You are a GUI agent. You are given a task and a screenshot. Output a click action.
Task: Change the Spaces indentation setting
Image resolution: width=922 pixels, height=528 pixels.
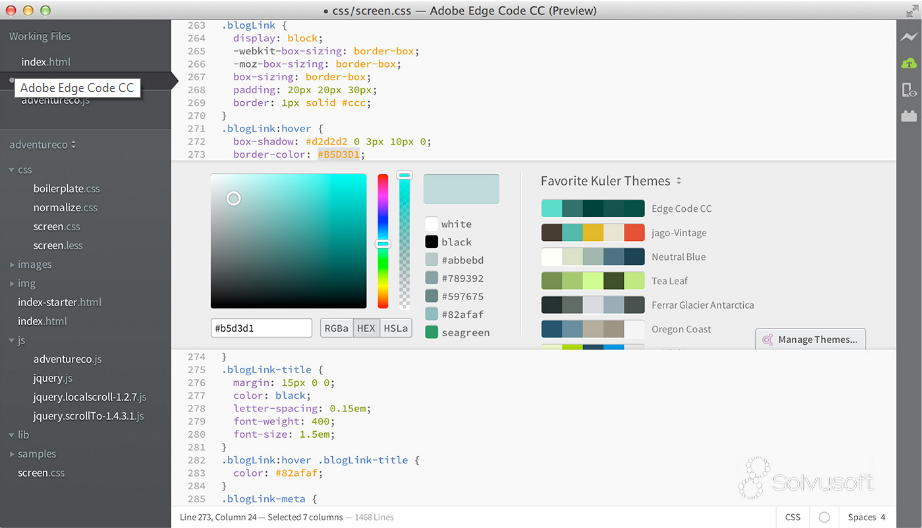(x=867, y=517)
